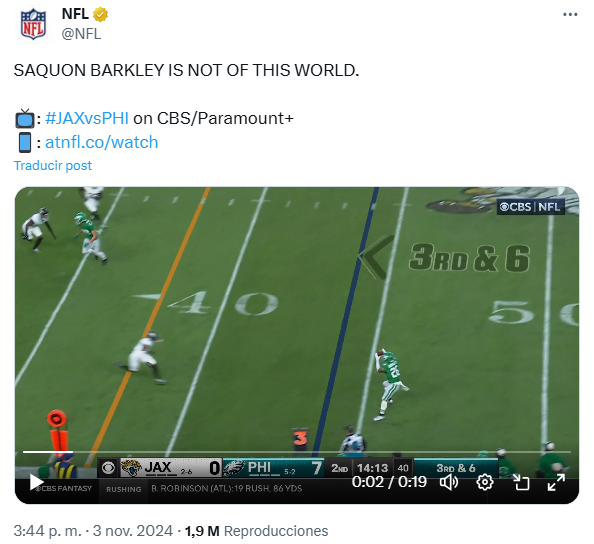The height and width of the screenshot is (544, 594).
Task: Click the gold verified badge
Action: [101, 15]
